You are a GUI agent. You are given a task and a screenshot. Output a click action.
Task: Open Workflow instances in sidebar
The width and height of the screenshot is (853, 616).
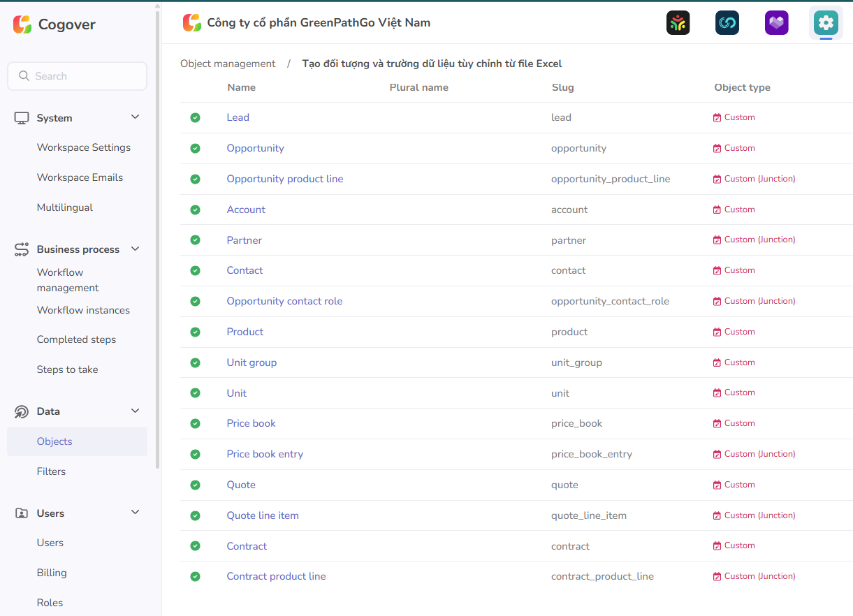click(x=83, y=310)
